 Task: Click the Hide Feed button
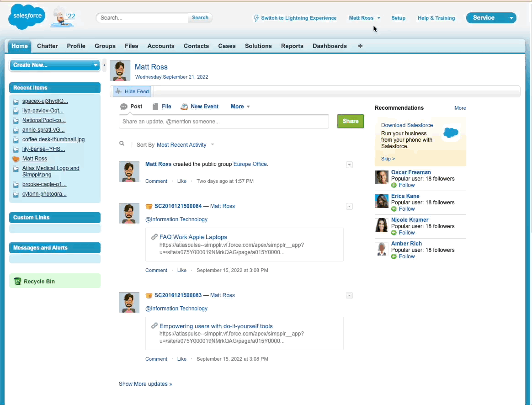point(132,91)
